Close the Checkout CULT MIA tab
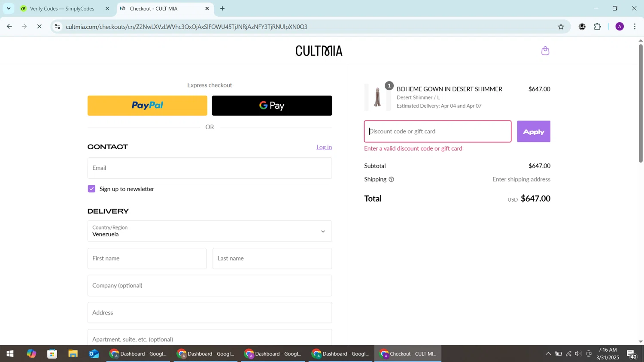 [207, 9]
